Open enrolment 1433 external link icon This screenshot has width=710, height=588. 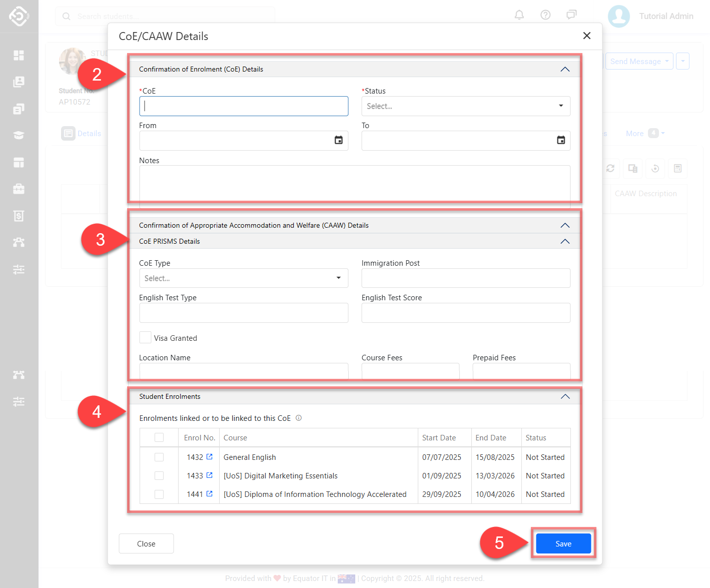point(210,475)
